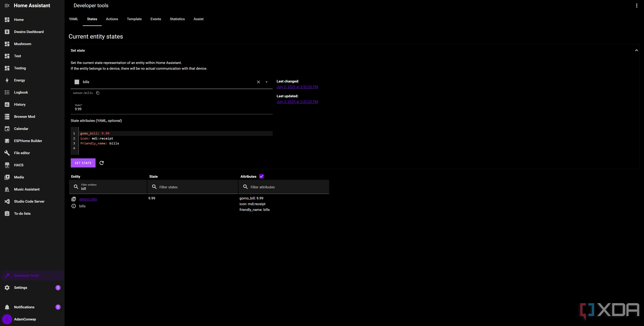Open the Test dashboard
The width and height of the screenshot is (644, 326).
pos(17,56)
